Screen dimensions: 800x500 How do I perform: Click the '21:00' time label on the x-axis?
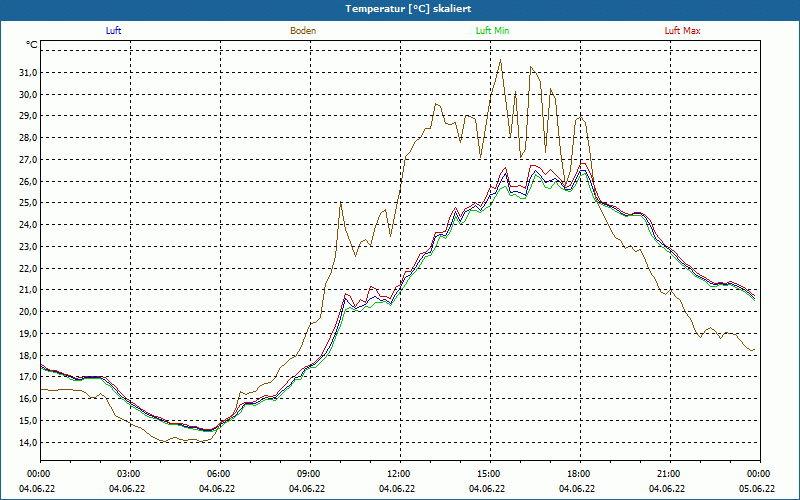[670, 474]
